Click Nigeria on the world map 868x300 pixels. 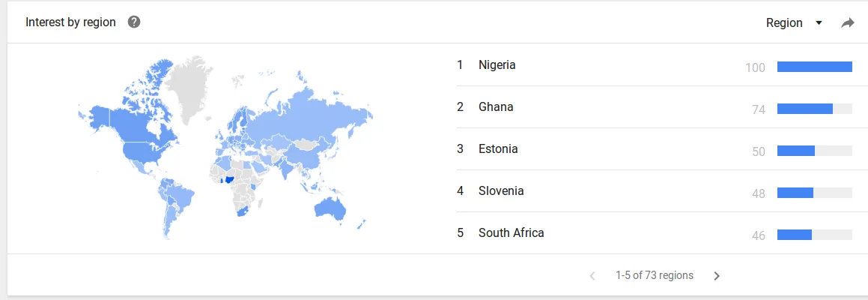(x=228, y=180)
